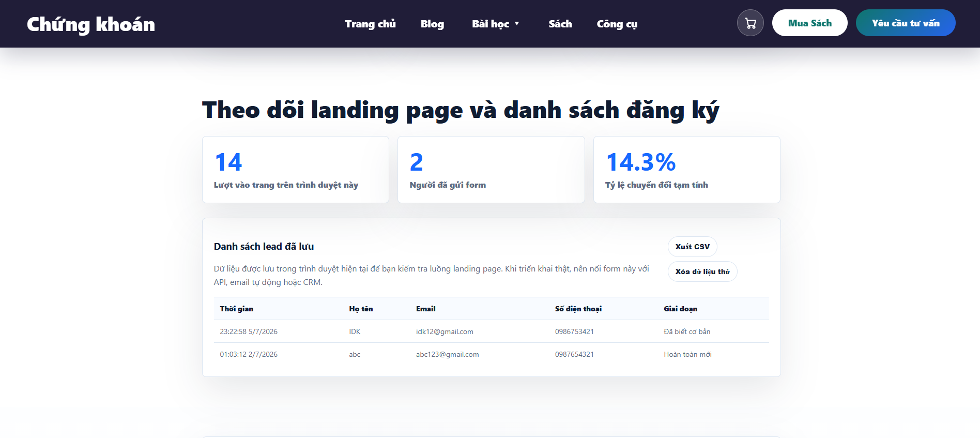The image size is (980, 438).
Task: Select the Giai đoạn column header
Action: [680, 309]
